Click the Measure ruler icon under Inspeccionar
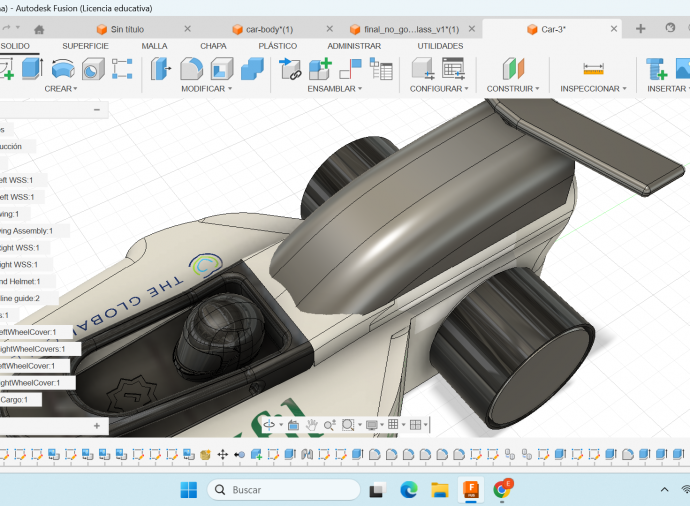690x506 pixels. click(594, 69)
